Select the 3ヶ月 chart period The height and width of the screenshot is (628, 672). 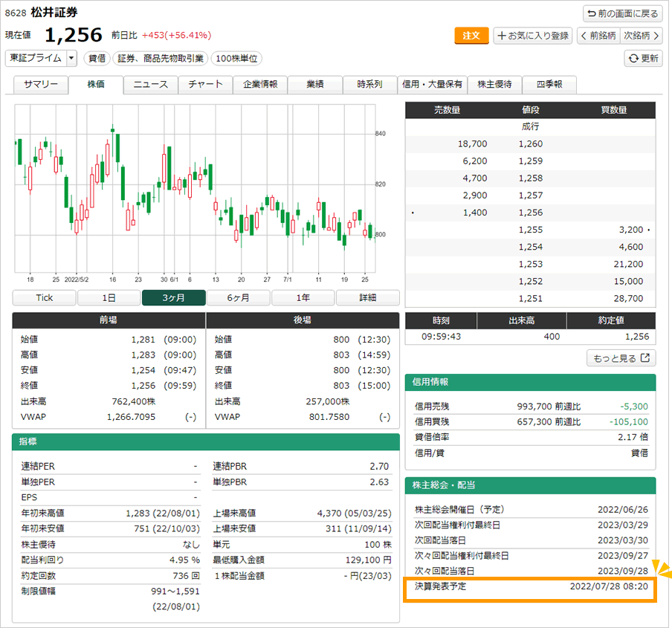tap(173, 298)
